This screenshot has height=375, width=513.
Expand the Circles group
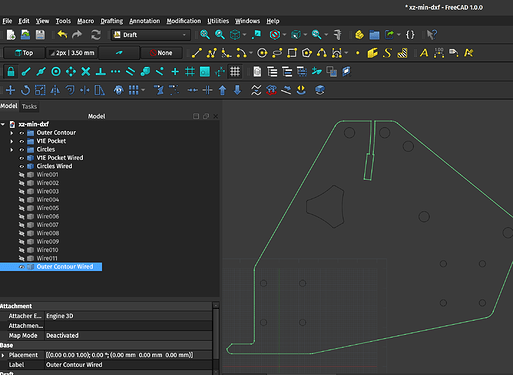[x=12, y=149]
